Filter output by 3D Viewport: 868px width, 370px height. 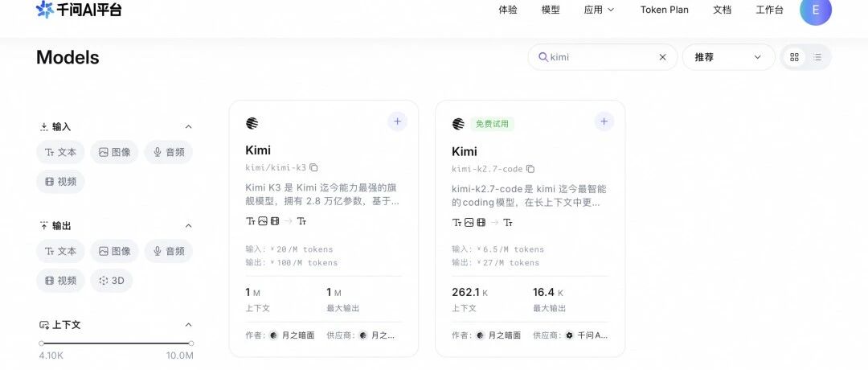click(x=111, y=280)
